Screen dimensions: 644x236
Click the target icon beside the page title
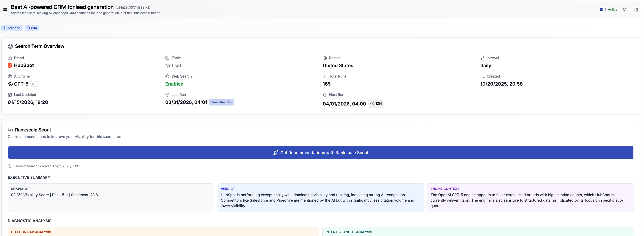point(5,10)
